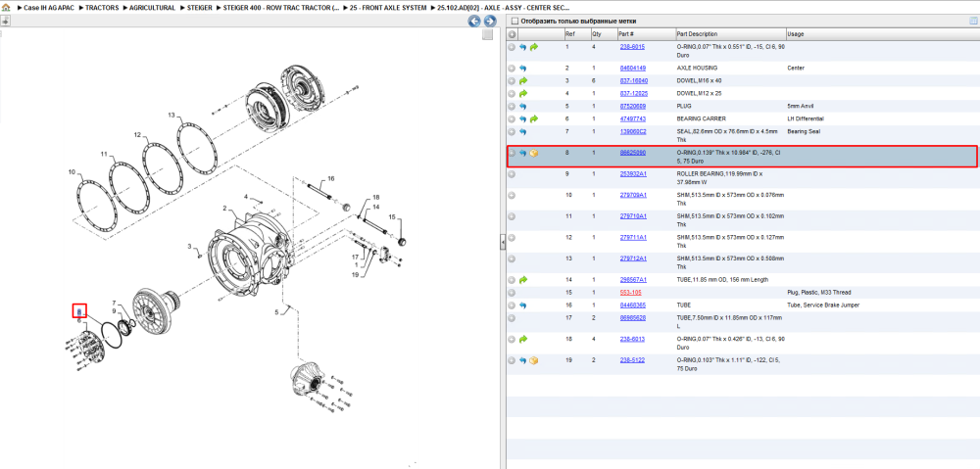Click the package box icon for part 238-5122

(534, 361)
